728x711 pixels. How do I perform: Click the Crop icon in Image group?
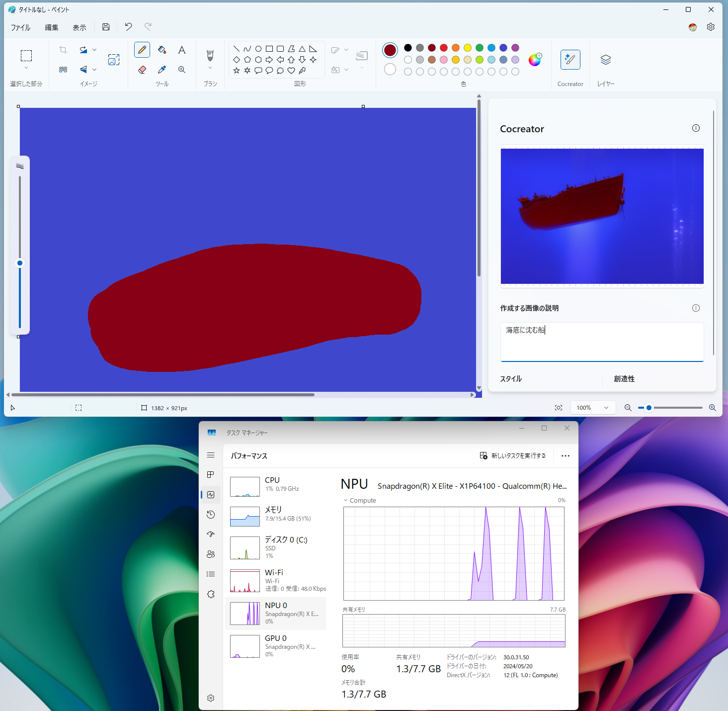pos(63,50)
